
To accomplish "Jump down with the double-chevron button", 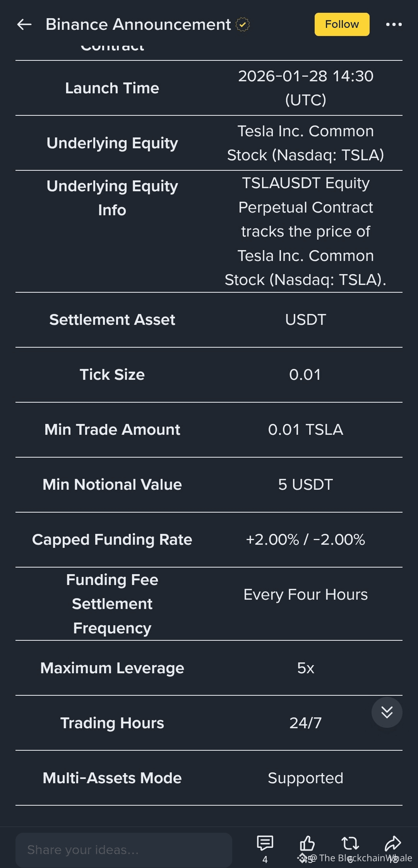I will click(387, 712).
